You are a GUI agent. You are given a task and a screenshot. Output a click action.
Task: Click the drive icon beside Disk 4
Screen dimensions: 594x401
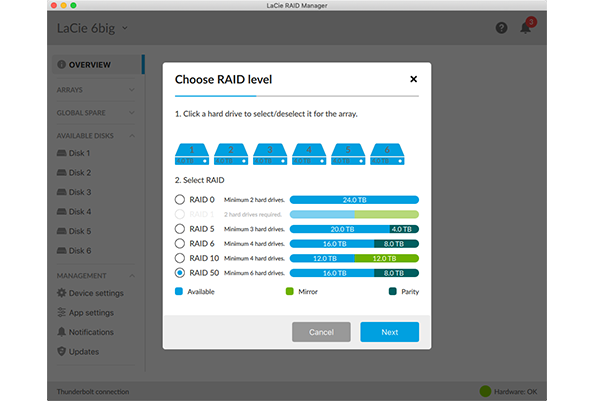pyautogui.click(x=61, y=211)
